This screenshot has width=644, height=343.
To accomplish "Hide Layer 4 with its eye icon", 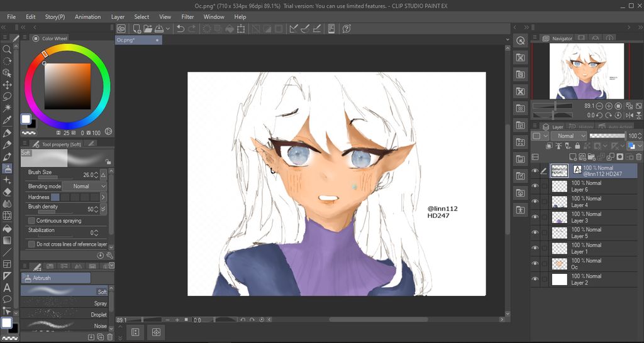I will pyautogui.click(x=535, y=202).
